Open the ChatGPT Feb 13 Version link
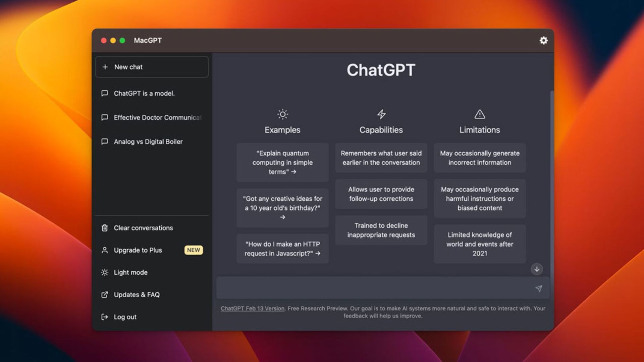This screenshot has height=362, width=644. pos(252,308)
